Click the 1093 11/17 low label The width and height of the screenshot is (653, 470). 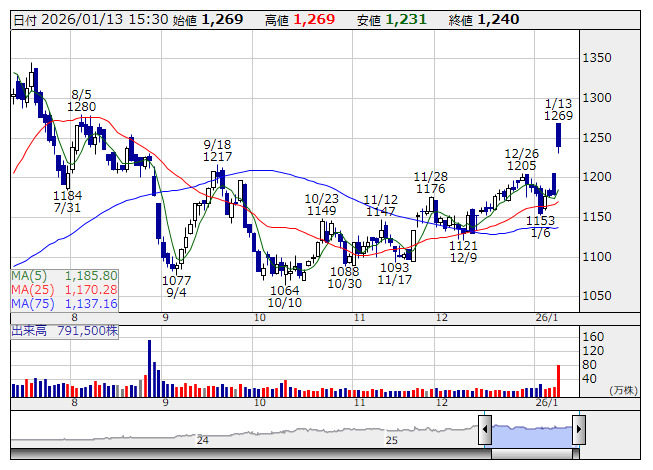pos(394,274)
